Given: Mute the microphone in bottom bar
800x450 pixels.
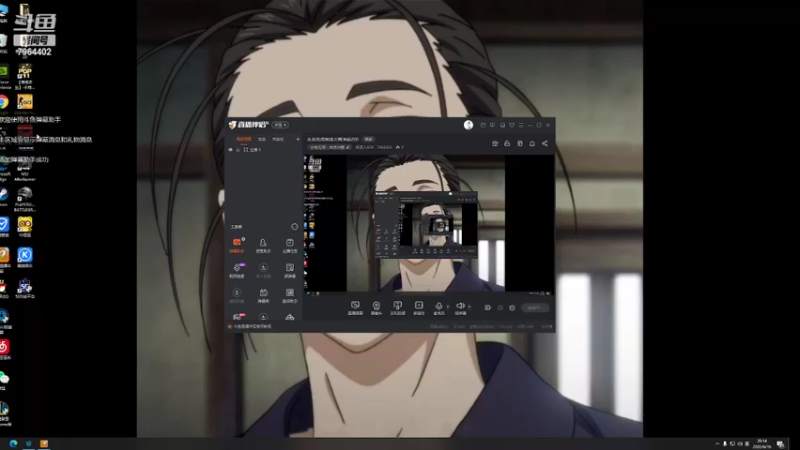Looking at the screenshot, I should pyautogui.click(x=439, y=308).
